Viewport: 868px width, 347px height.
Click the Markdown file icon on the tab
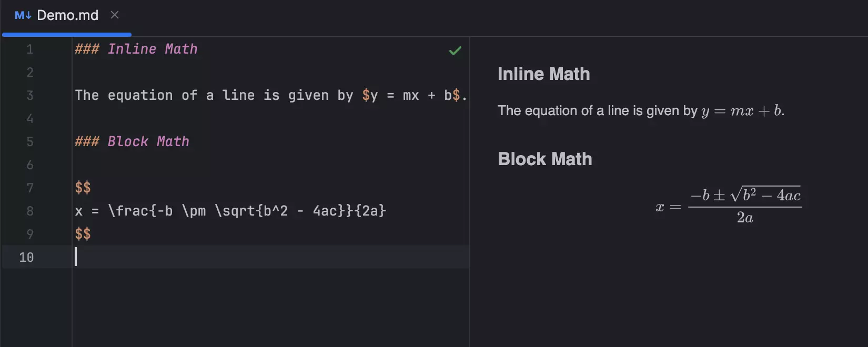coord(23,15)
